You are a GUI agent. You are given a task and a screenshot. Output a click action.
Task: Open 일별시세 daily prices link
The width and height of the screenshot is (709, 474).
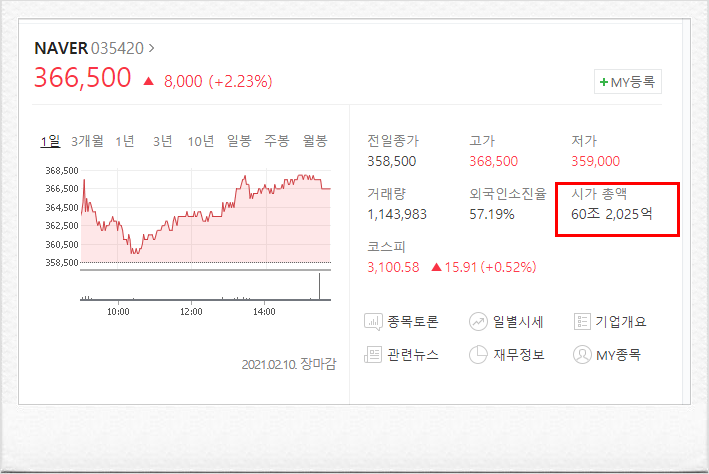[x=518, y=322]
